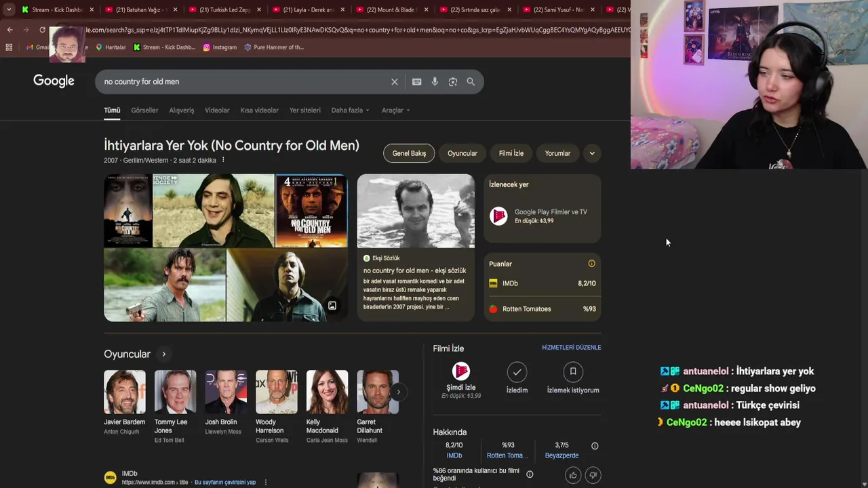Screen dimensions: 868x488
Task: Open the Yer siteleri tab
Action: tap(305, 110)
